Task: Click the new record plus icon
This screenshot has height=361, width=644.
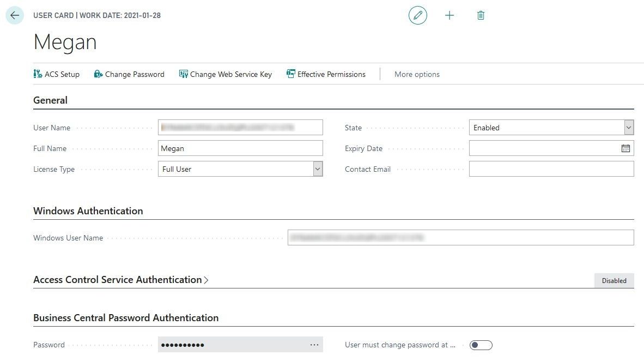Action: click(449, 15)
